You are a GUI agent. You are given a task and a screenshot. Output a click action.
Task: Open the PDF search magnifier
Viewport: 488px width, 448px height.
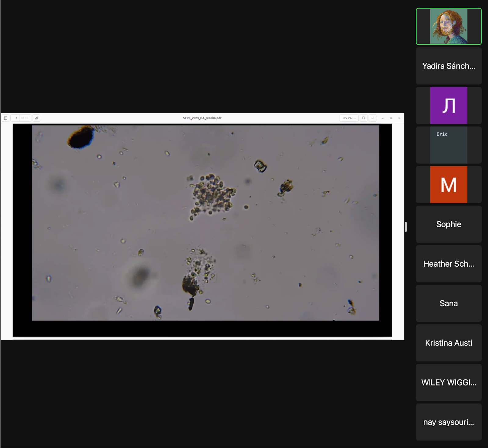pos(364,118)
